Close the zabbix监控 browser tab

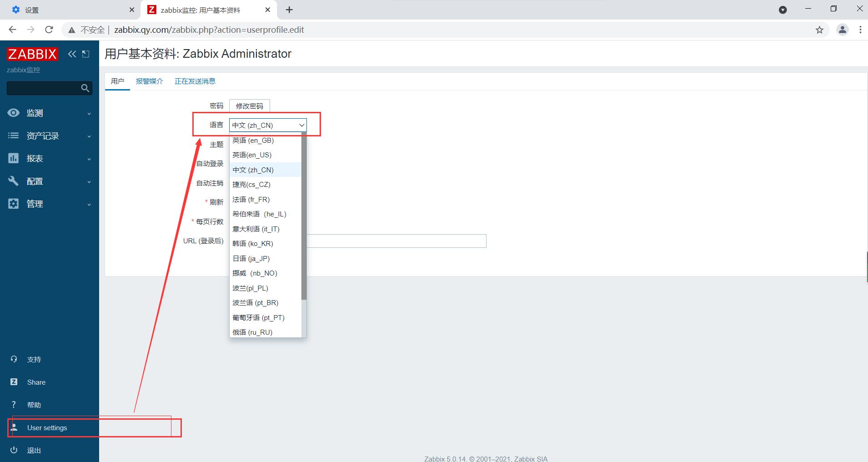[x=268, y=10]
